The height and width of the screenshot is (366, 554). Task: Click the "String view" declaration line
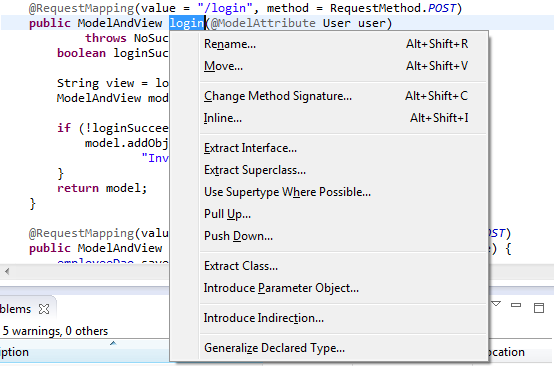pyautogui.click(x=113, y=83)
